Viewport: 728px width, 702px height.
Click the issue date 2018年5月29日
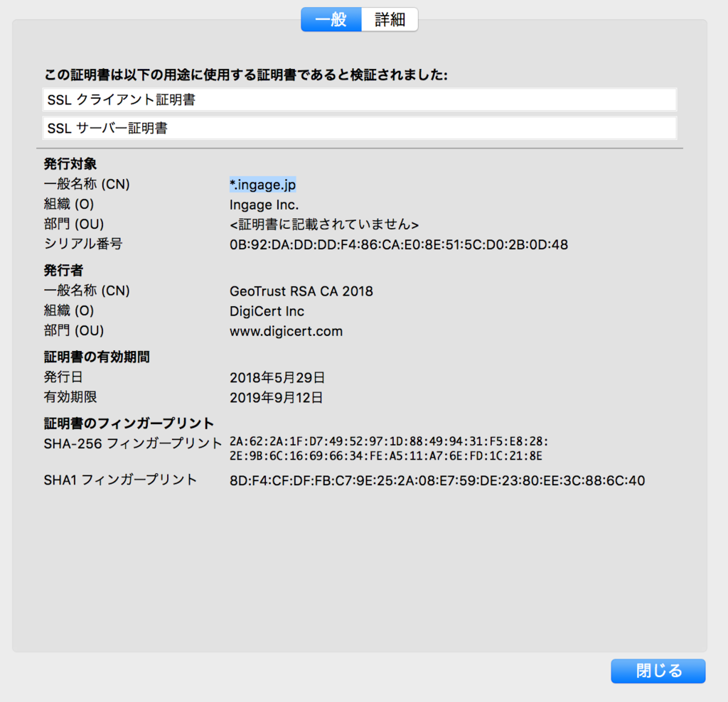(x=277, y=378)
